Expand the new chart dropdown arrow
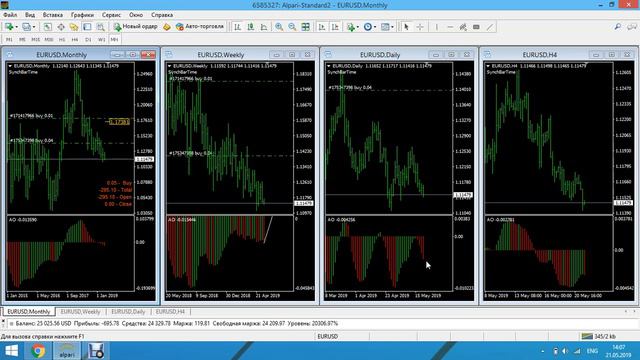Viewport: 640px width, 360px height. coord(16,27)
